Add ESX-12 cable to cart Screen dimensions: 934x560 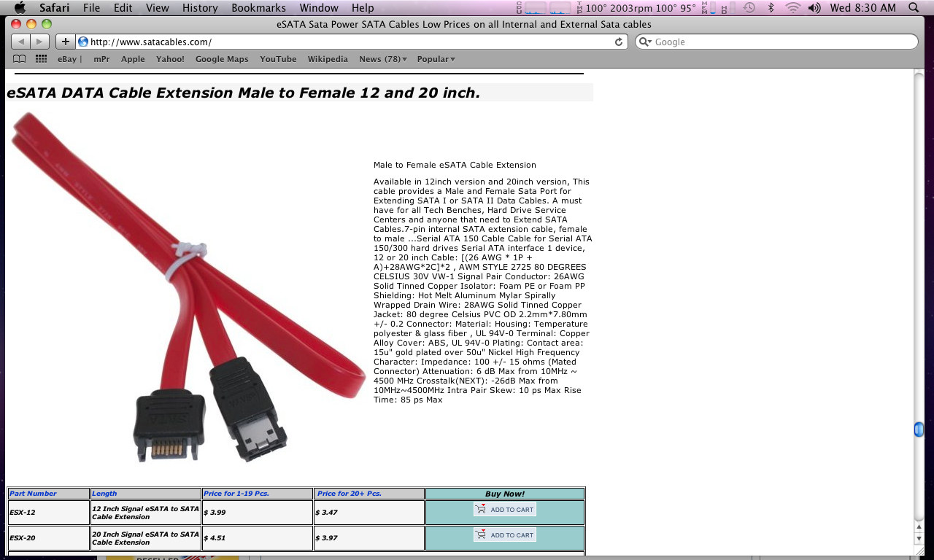[x=504, y=510]
